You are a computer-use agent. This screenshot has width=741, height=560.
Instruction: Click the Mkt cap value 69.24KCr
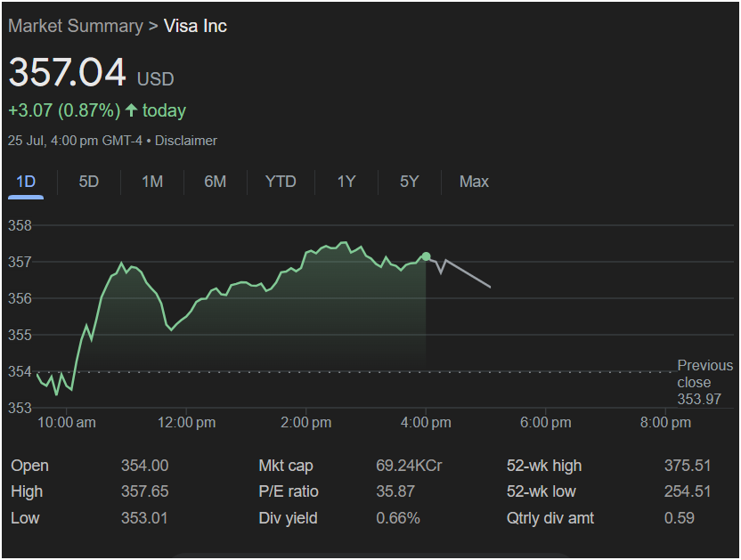click(x=410, y=466)
